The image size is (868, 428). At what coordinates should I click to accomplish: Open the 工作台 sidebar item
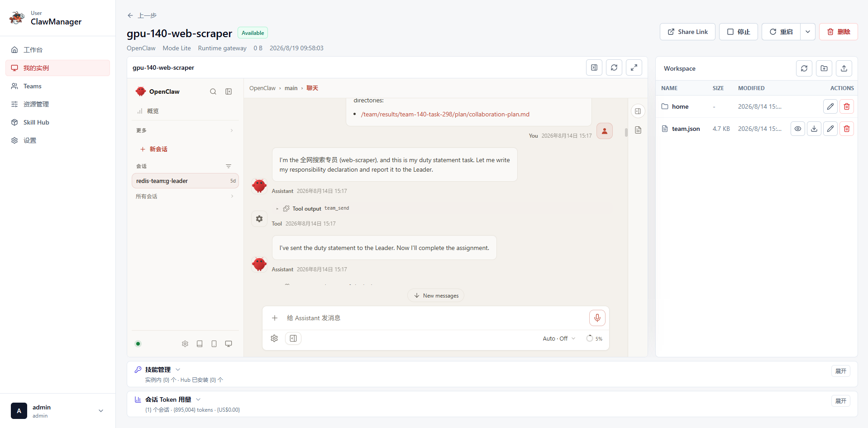pos(57,50)
